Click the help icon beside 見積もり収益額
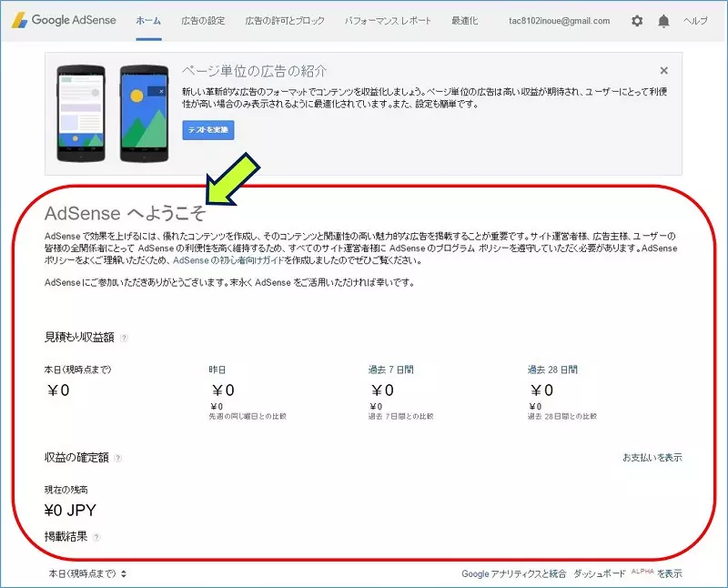The image size is (728, 588). (x=124, y=338)
